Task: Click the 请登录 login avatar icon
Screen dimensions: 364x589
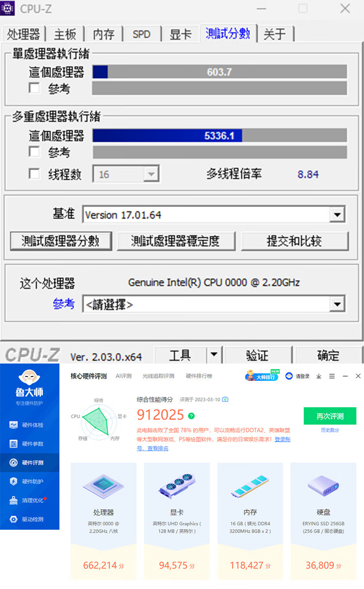Action: click(289, 376)
